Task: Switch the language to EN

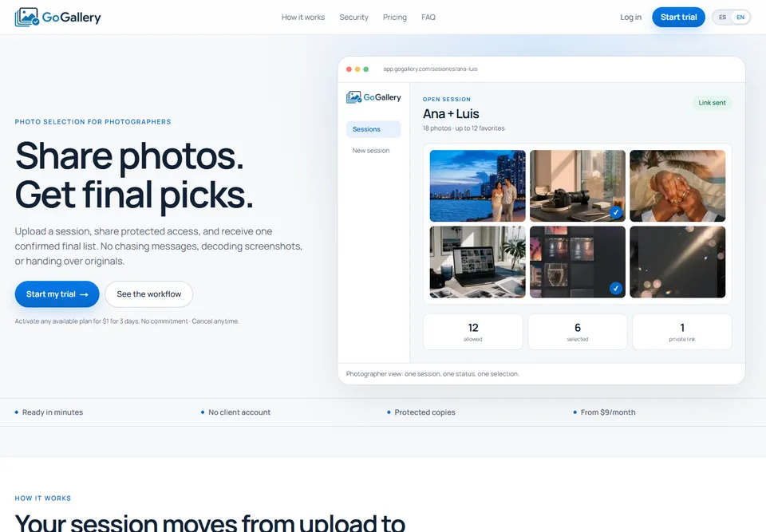Action: tap(740, 17)
